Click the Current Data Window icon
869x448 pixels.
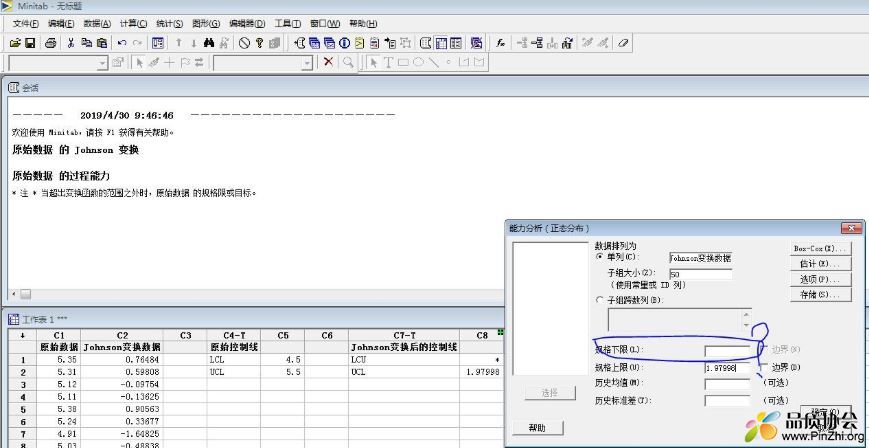click(x=442, y=43)
